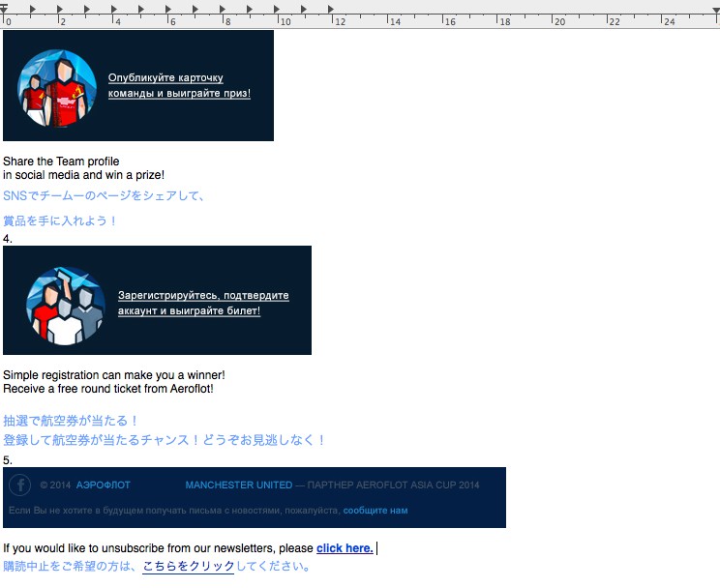Click the 'Simple registration can make you a winner!' line

coord(114,375)
